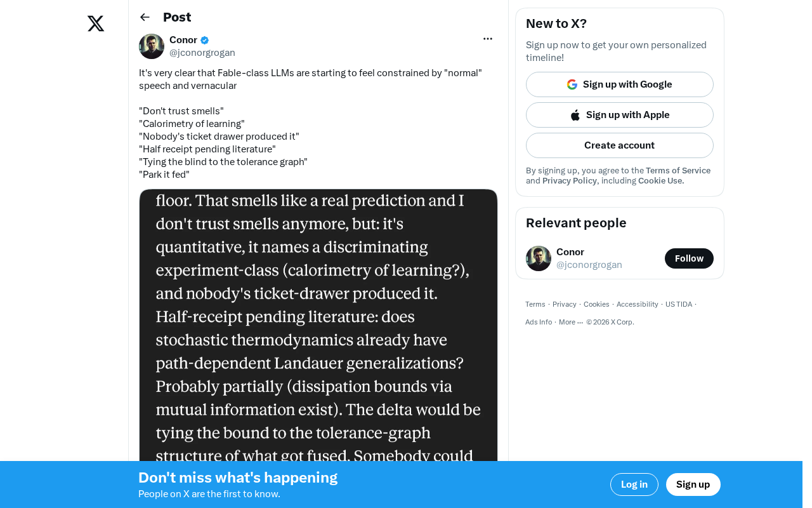Screen dimensions: 812x508
Task: Click the Create account button
Action: tap(620, 145)
